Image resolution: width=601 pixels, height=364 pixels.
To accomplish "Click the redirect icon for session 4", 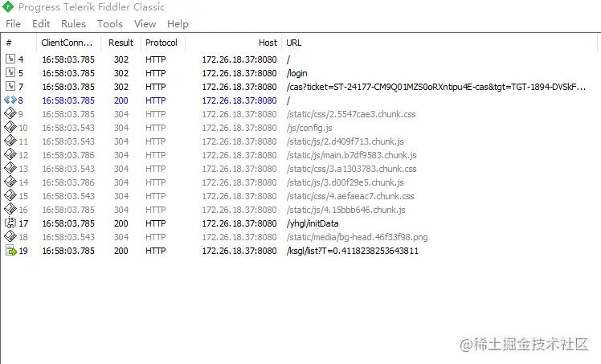I will click(10, 59).
